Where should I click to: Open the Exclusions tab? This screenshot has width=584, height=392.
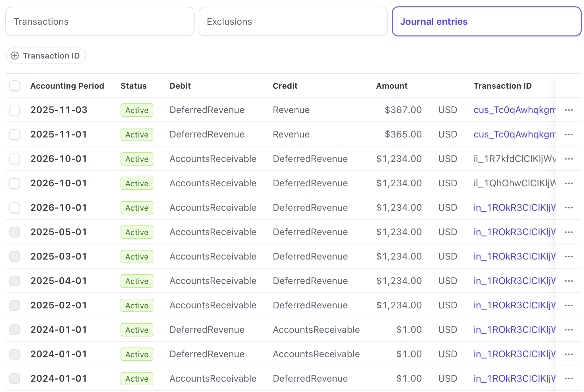coord(293,21)
